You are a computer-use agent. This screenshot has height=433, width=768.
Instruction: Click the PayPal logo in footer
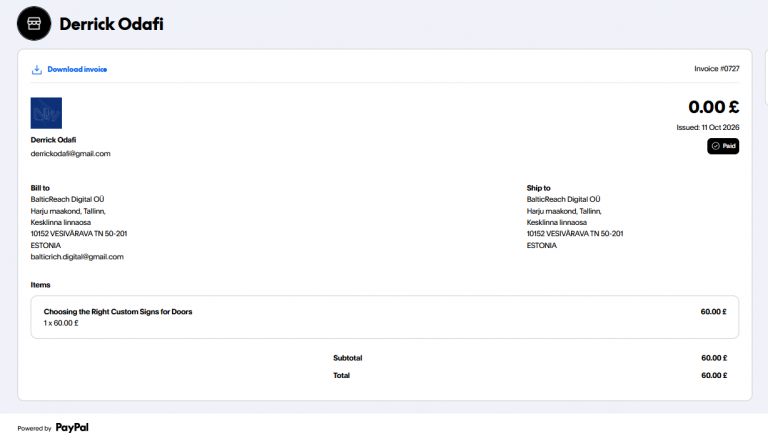click(x=72, y=428)
